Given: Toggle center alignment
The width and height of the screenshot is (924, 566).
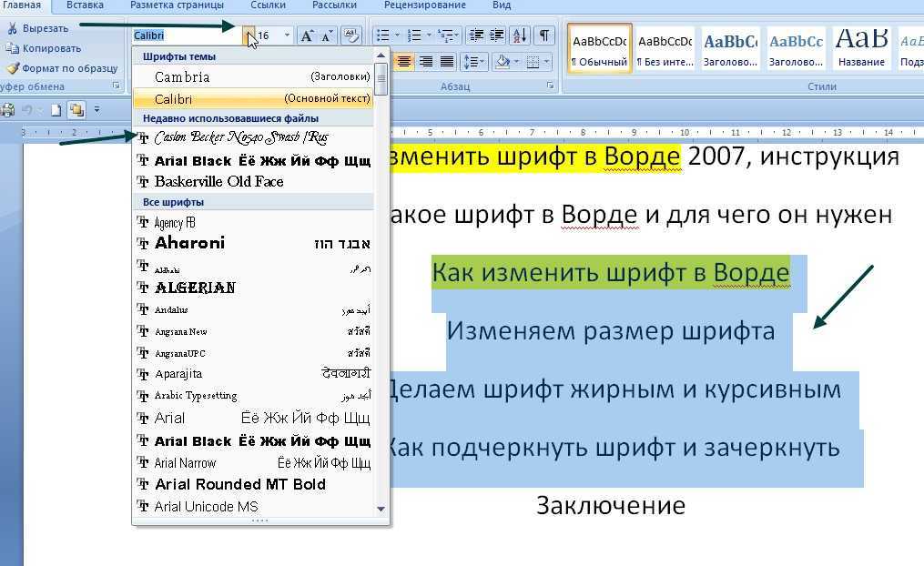Looking at the screenshot, I should (403, 61).
